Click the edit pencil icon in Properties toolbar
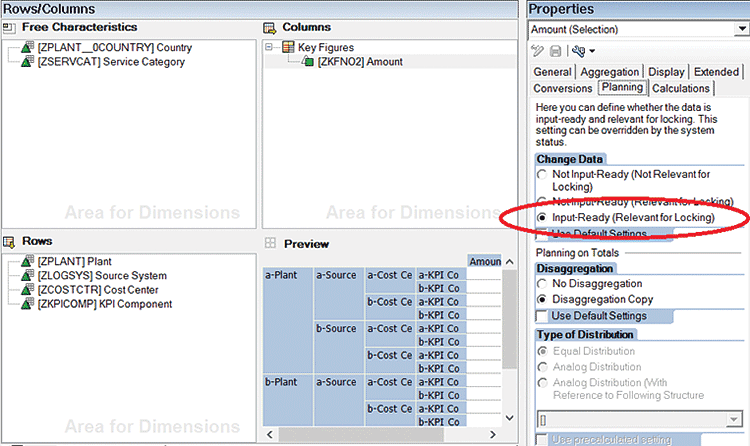 (x=538, y=51)
